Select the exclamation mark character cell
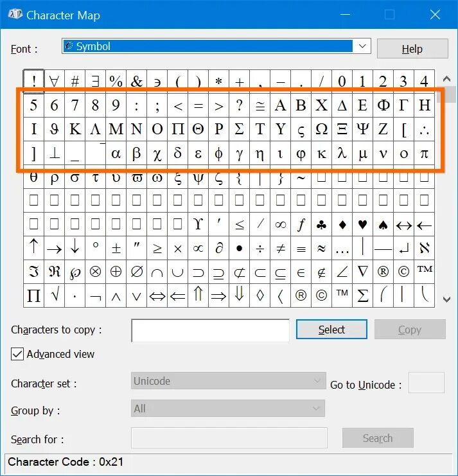Image resolution: width=458 pixels, height=476 pixels. click(33, 81)
